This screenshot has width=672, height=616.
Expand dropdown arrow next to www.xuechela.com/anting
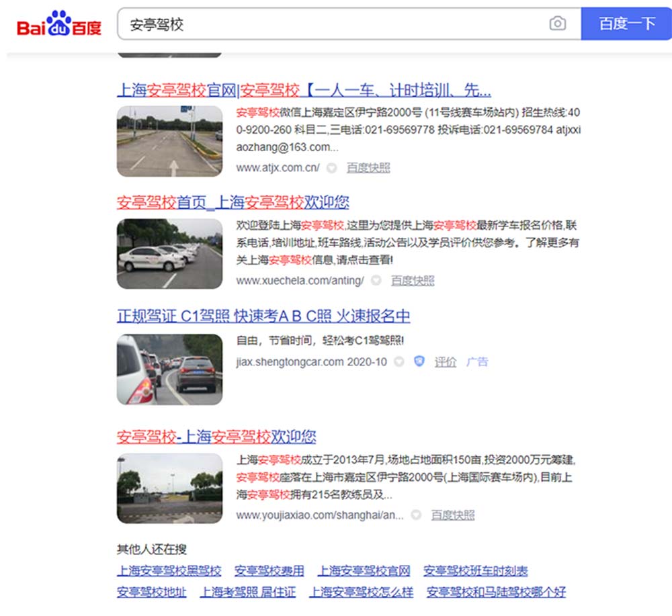tap(376, 281)
